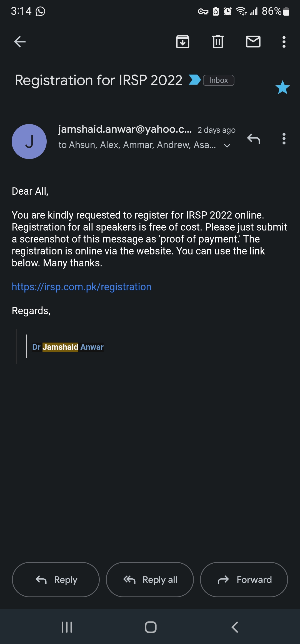Expand the recipient list details

(x=227, y=145)
